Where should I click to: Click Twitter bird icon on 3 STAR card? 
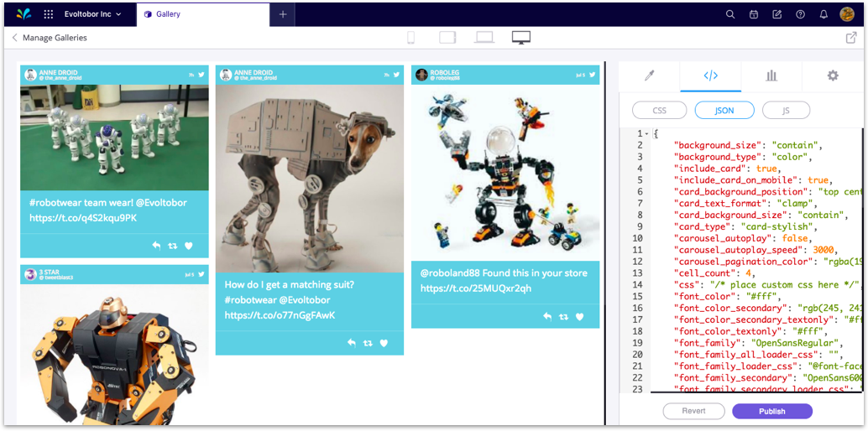[x=201, y=274]
